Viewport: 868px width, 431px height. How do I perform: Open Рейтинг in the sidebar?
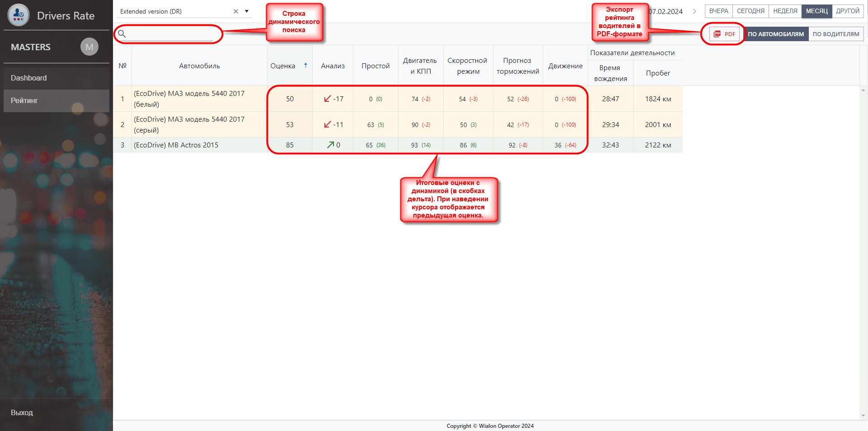click(x=24, y=100)
